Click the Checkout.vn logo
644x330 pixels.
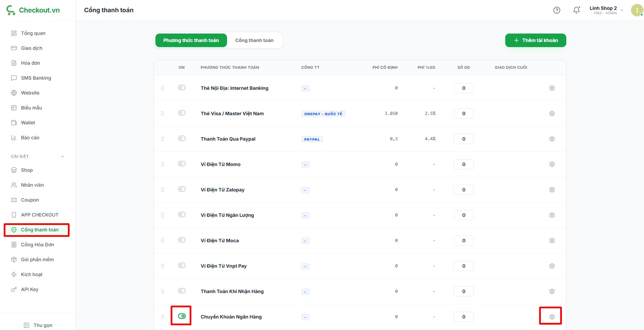click(x=33, y=10)
